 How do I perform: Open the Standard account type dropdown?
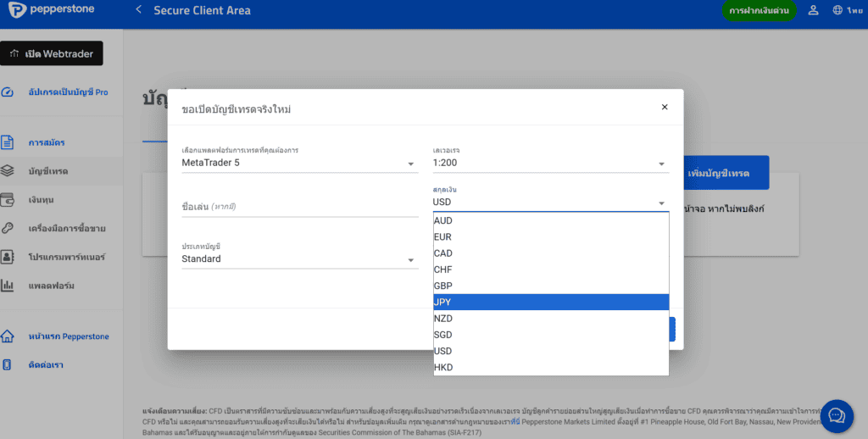click(299, 258)
